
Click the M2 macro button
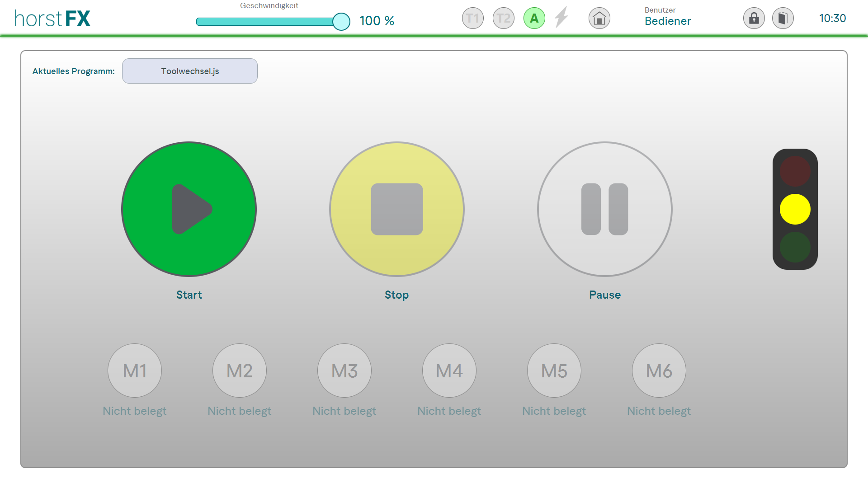pyautogui.click(x=240, y=371)
